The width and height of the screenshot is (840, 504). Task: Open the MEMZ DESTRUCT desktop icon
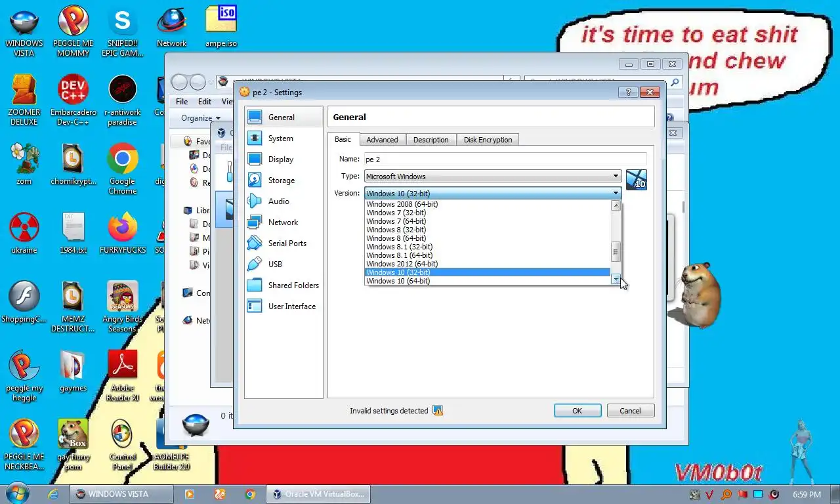click(x=73, y=306)
